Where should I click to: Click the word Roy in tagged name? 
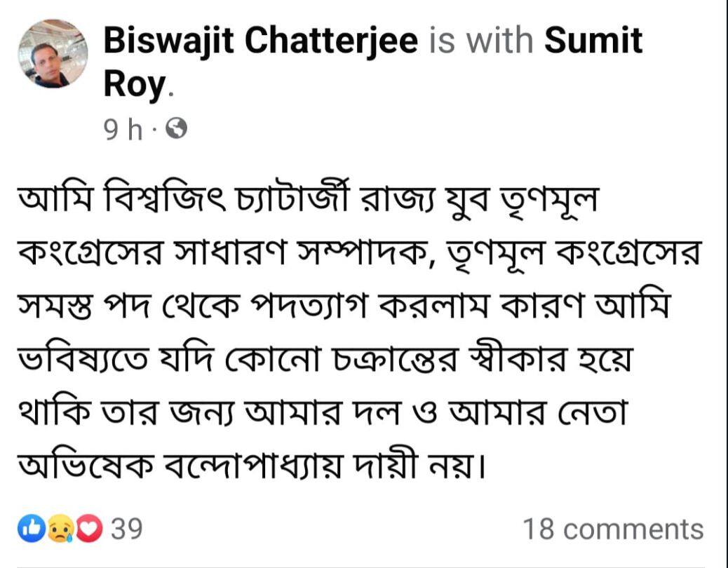coord(135,86)
